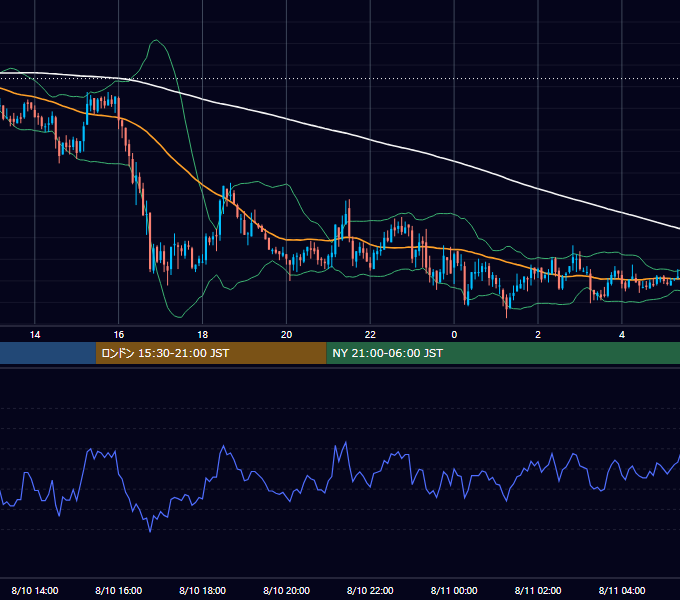This screenshot has width=680, height=600.
Task: Click hour label 14 on price chart axis
Action: point(35,335)
